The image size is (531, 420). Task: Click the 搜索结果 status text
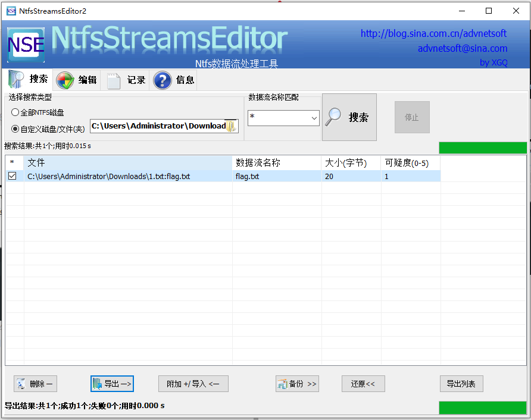(x=48, y=146)
